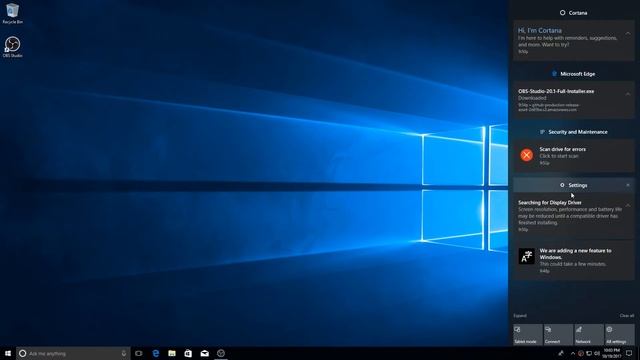The height and width of the screenshot is (360, 640).
Task: Open the 'Hi, I'm Cortana' notification
Action: click(573, 40)
